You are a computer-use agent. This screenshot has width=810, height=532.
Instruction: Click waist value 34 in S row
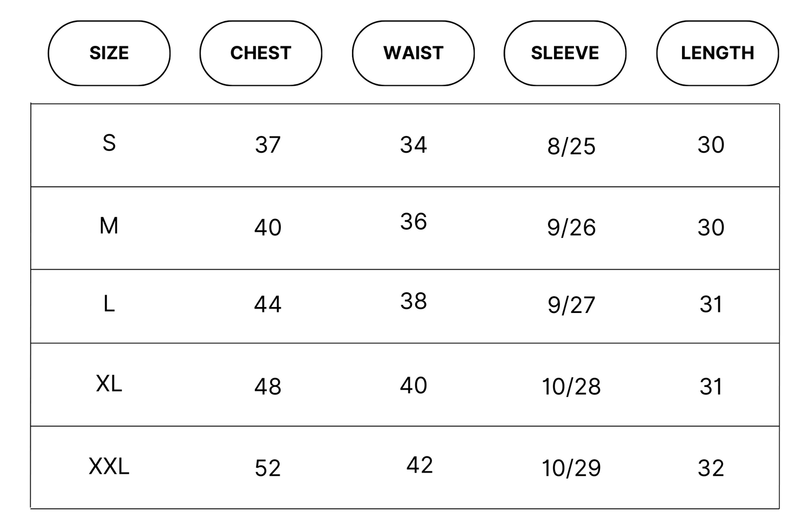414,145
